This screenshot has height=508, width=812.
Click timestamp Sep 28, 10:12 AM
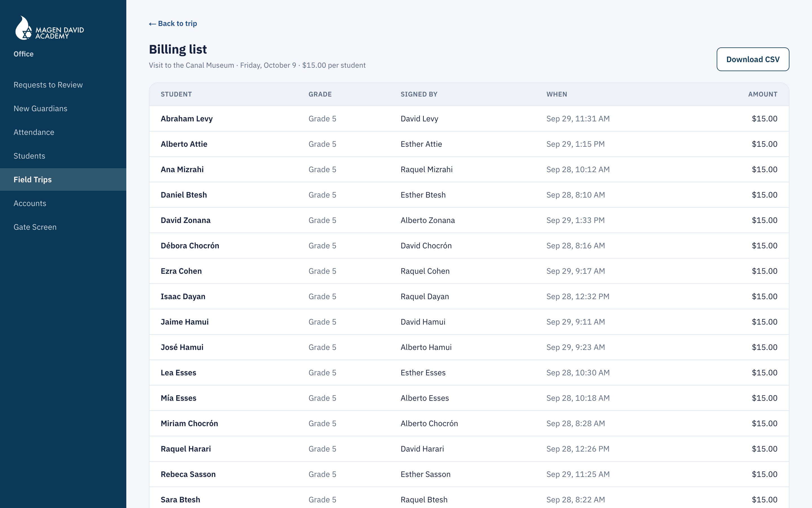578,169
